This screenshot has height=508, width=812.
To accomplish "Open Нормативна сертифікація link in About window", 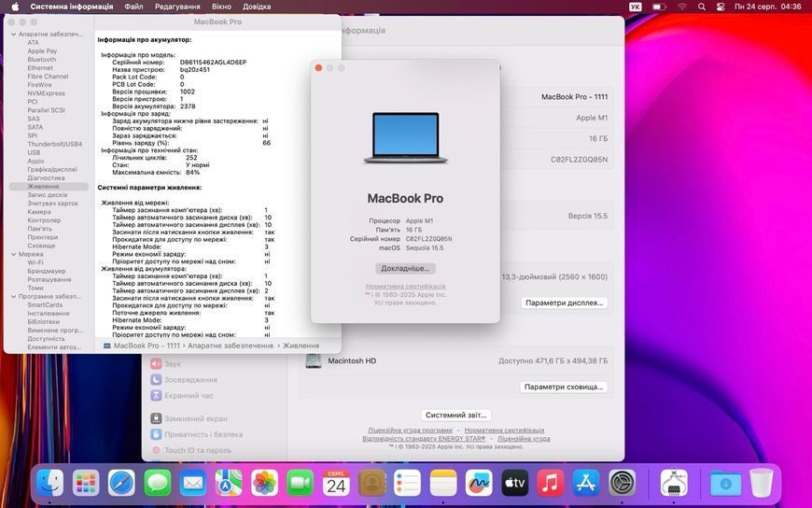I will (405, 286).
